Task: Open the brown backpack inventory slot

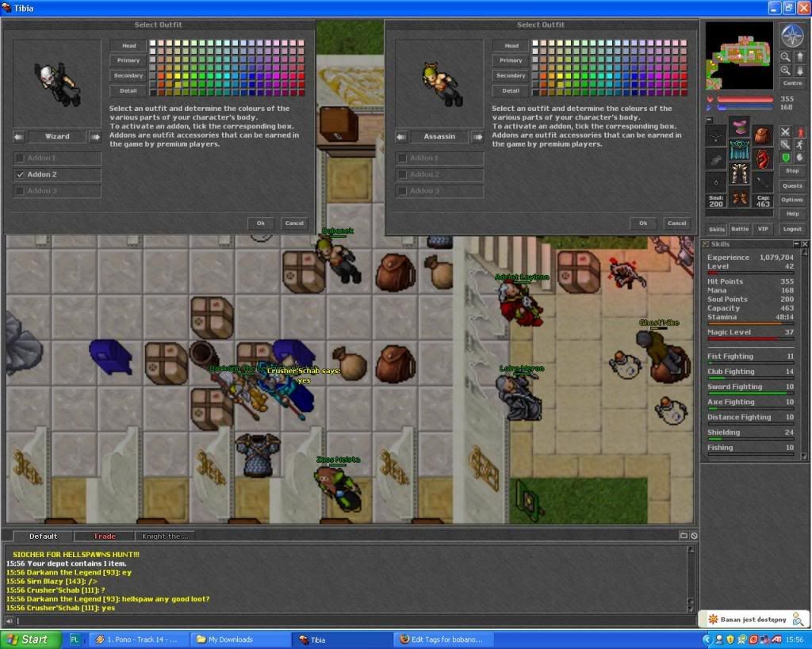Action: point(763,135)
